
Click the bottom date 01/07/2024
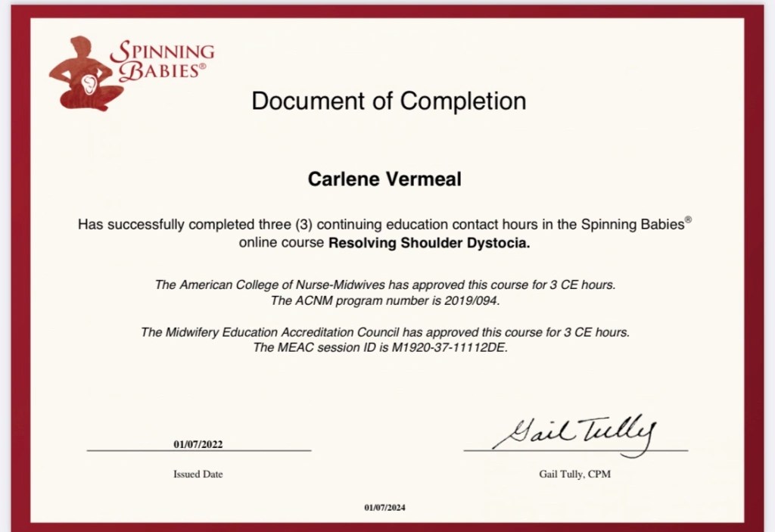(x=384, y=508)
